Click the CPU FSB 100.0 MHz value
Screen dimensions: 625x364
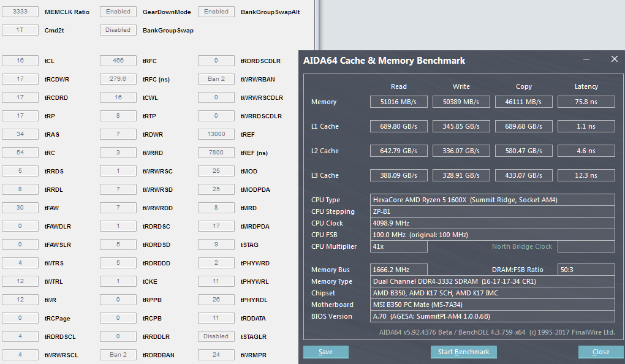tap(492, 235)
